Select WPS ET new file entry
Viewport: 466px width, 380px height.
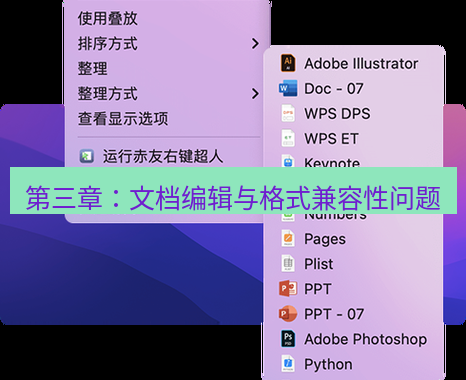click(x=331, y=139)
